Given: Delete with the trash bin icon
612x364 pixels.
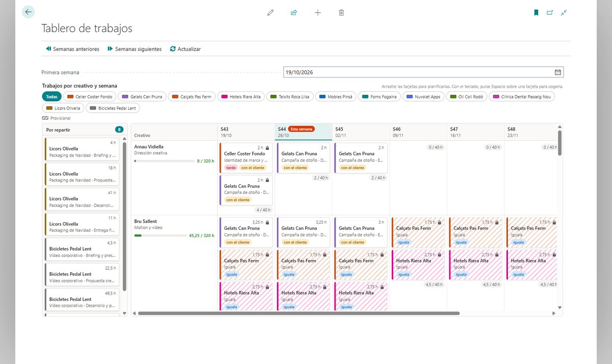Looking at the screenshot, I should point(341,12).
